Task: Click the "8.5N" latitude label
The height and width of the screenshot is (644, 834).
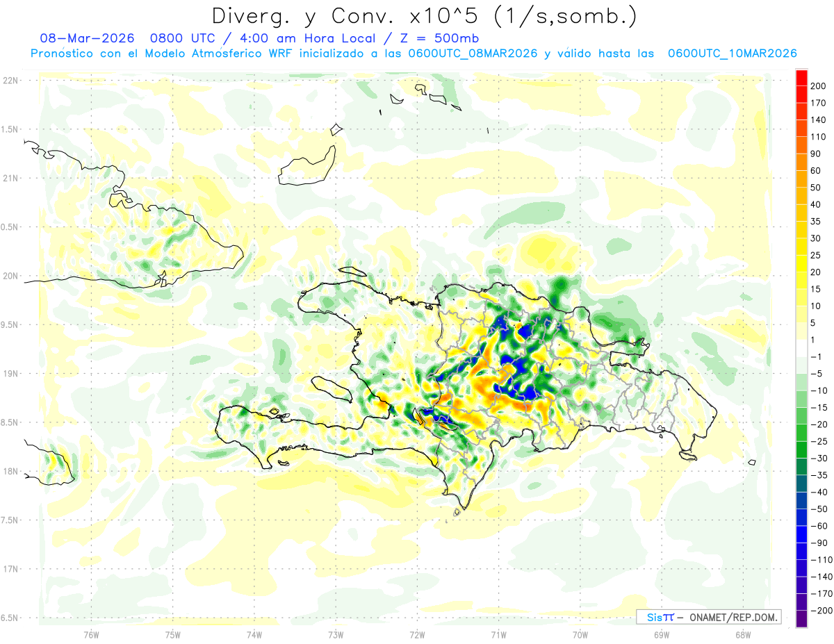Action: [x=10, y=422]
